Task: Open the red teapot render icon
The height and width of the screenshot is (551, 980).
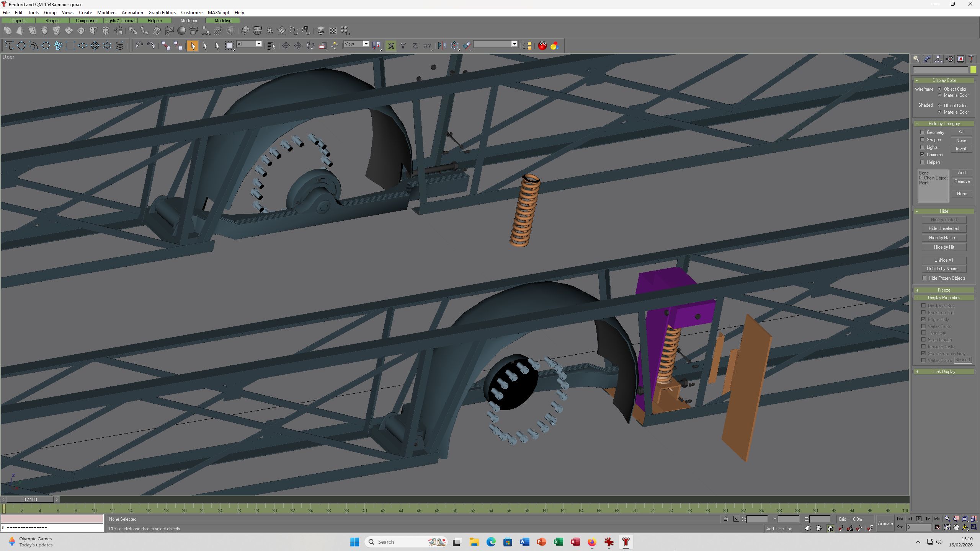Action: click(x=542, y=46)
